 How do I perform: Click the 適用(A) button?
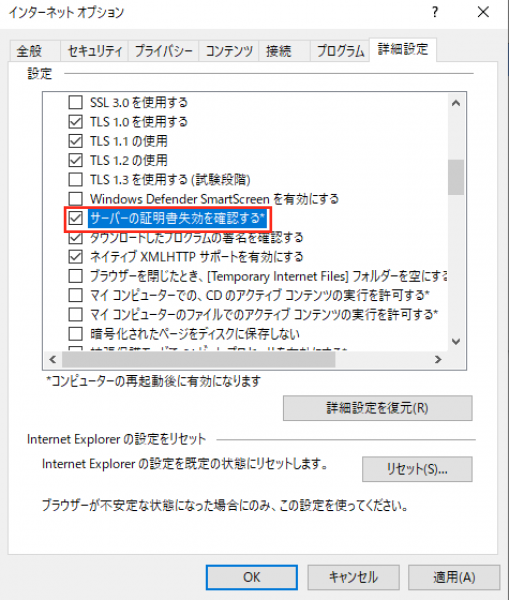point(454,577)
